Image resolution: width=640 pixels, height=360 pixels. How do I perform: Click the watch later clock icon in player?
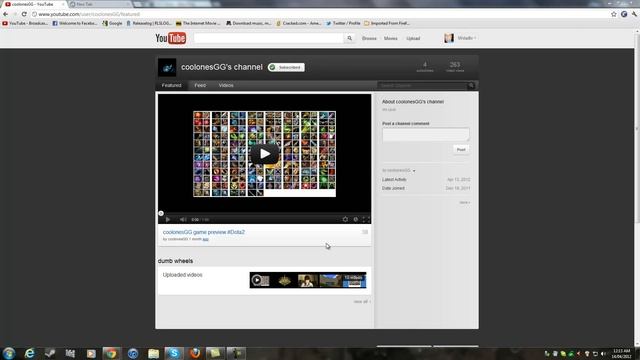[356, 220]
